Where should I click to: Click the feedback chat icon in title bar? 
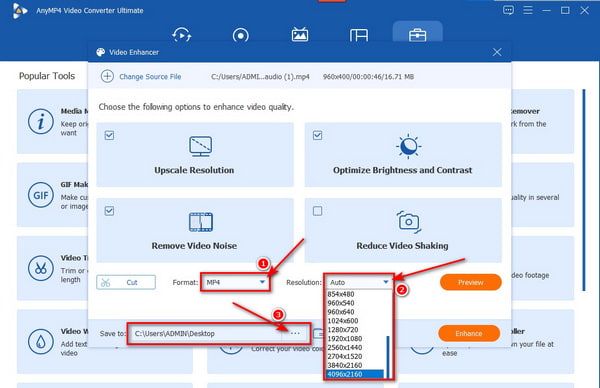[x=508, y=10]
